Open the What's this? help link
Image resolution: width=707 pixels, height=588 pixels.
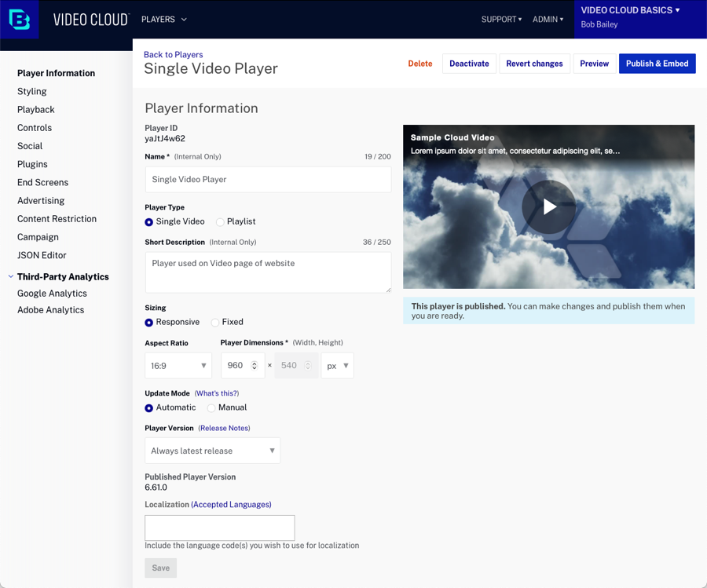[x=217, y=393]
